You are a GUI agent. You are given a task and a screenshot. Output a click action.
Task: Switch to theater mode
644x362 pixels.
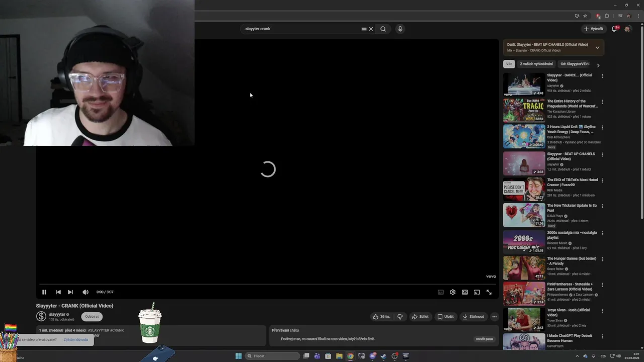pos(465,292)
